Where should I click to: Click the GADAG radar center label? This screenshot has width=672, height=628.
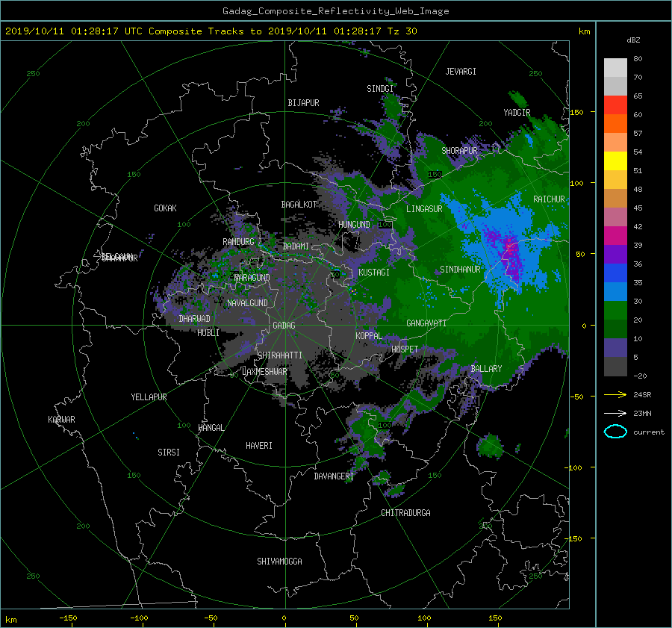click(x=284, y=326)
